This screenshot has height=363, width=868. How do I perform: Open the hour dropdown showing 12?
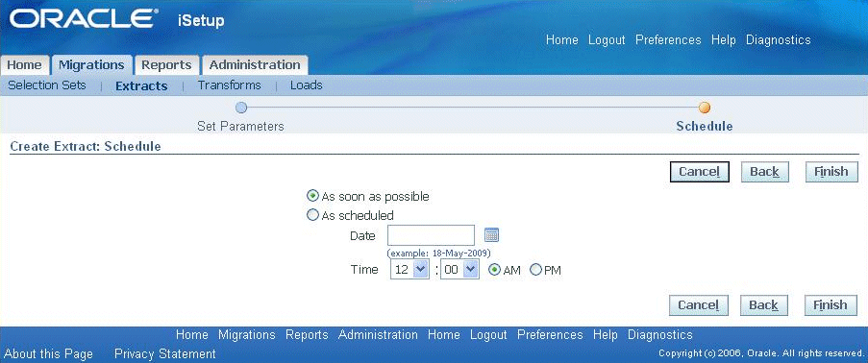click(409, 270)
